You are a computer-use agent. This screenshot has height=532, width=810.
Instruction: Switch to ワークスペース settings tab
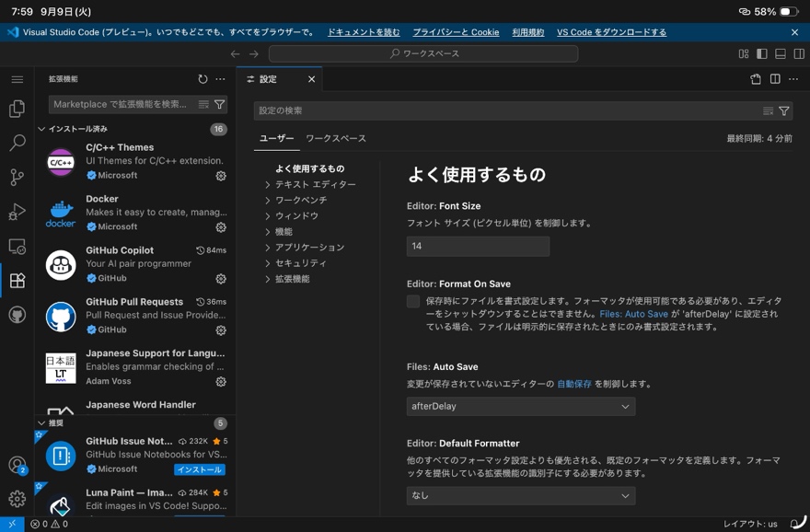pos(336,138)
